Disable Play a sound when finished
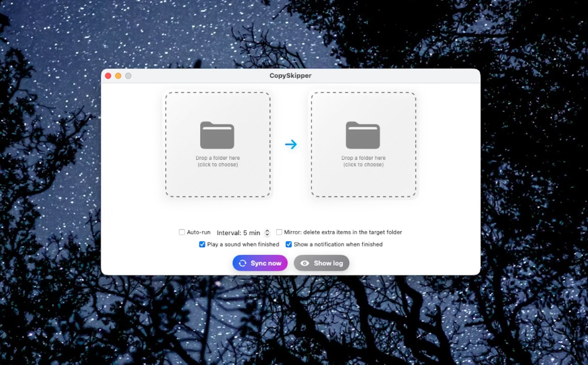This screenshot has height=365, width=588. click(x=202, y=244)
